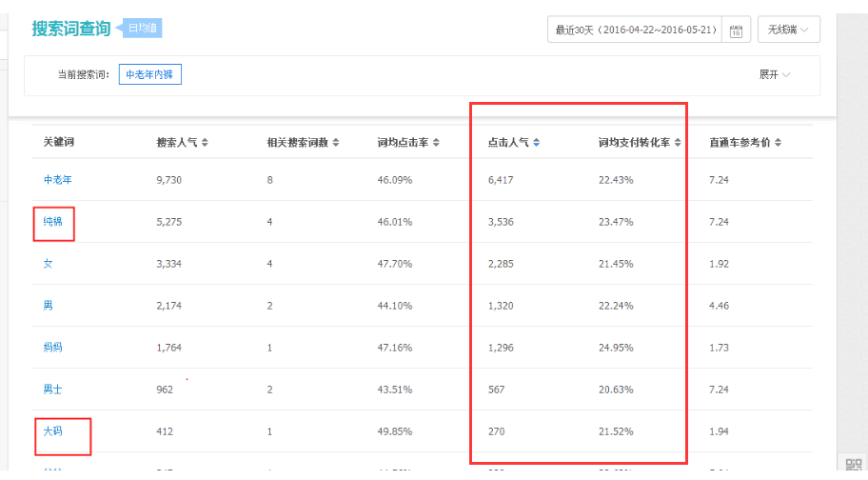Image resolution: width=868 pixels, height=480 pixels.
Task: Select click popularity value 270
Action: click(496, 431)
